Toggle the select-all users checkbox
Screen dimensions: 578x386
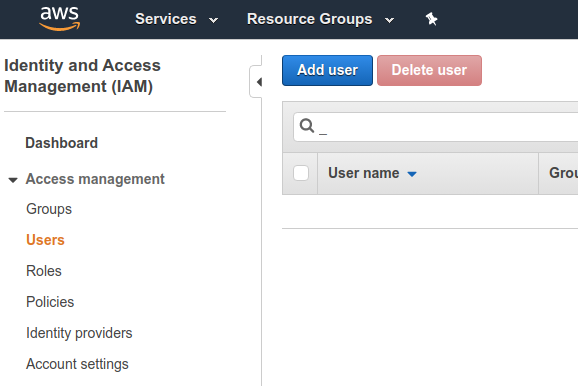pyautogui.click(x=301, y=173)
